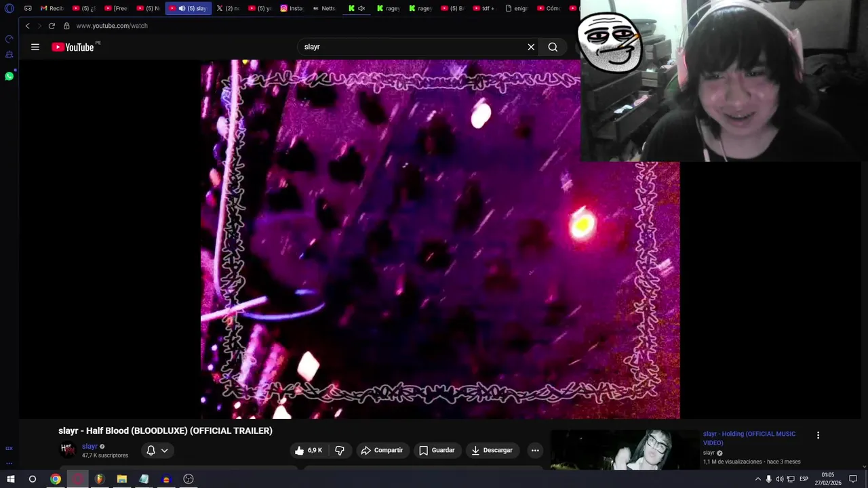The height and width of the screenshot is (488, 868).
Task: Go forward with the browser forward arrow
Action: (x=39, y=26)
